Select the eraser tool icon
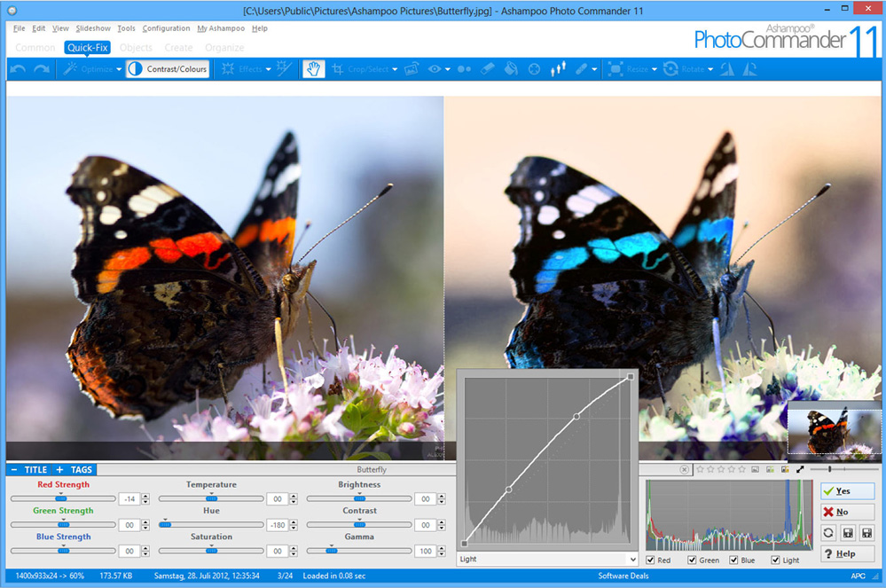This screenshot has width=886, height=588. pos(487,69)
